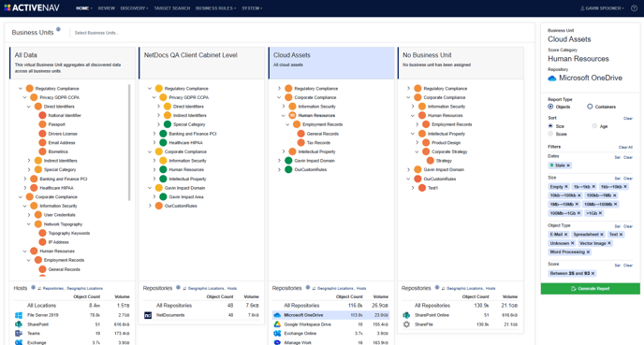Click the green OurCustomRules circle in Cloud Assets
Screen dimensions: 644x345
(288, 169)
